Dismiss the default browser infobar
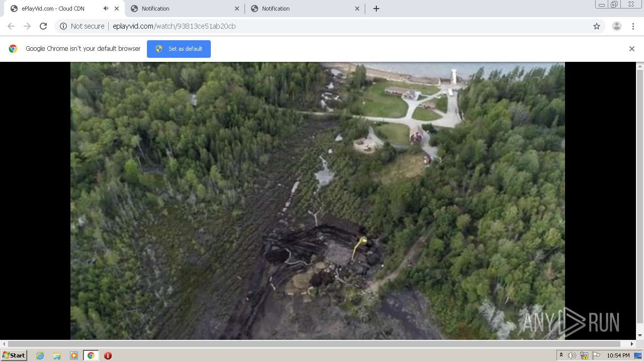The height and width of the screenshot is (362, 644). [x=632, y=49]
